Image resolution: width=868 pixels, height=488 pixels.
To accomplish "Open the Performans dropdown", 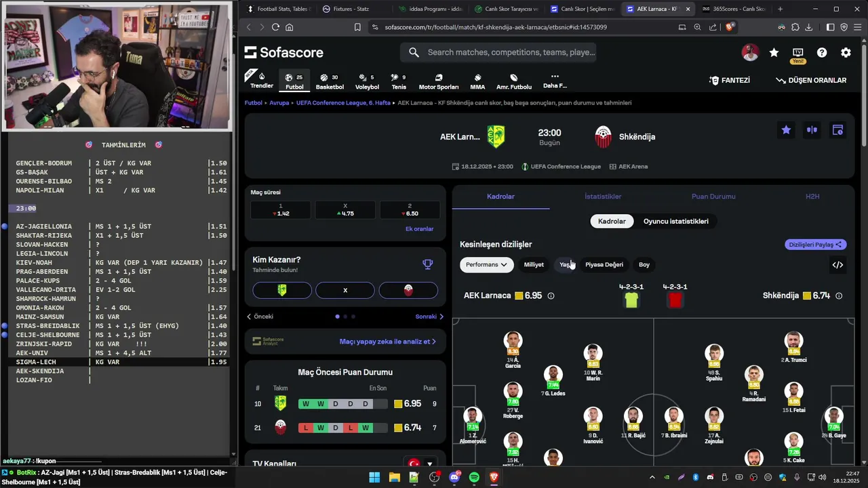I will 486,264.
